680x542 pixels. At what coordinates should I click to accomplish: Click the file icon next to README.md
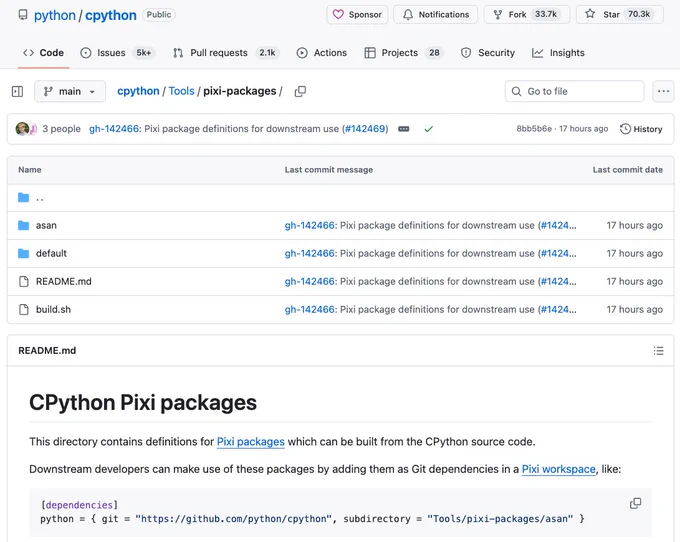[x=24, y=281]
